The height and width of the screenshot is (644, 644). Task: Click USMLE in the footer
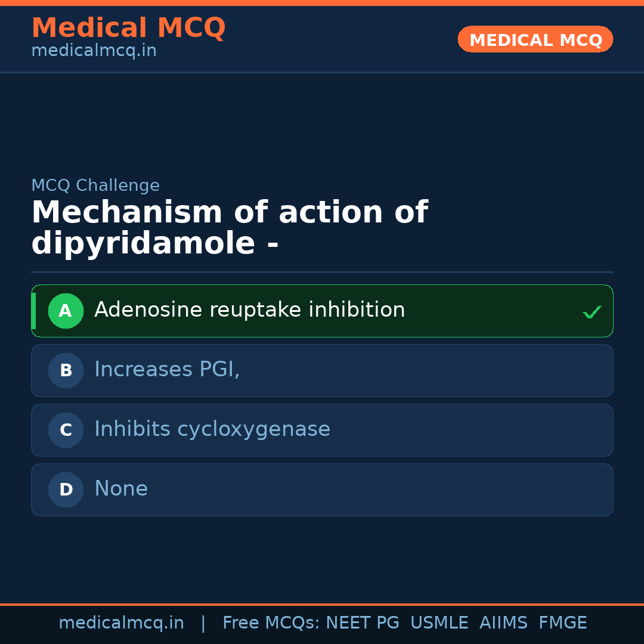pyautogui.click(x=439, y=623)
